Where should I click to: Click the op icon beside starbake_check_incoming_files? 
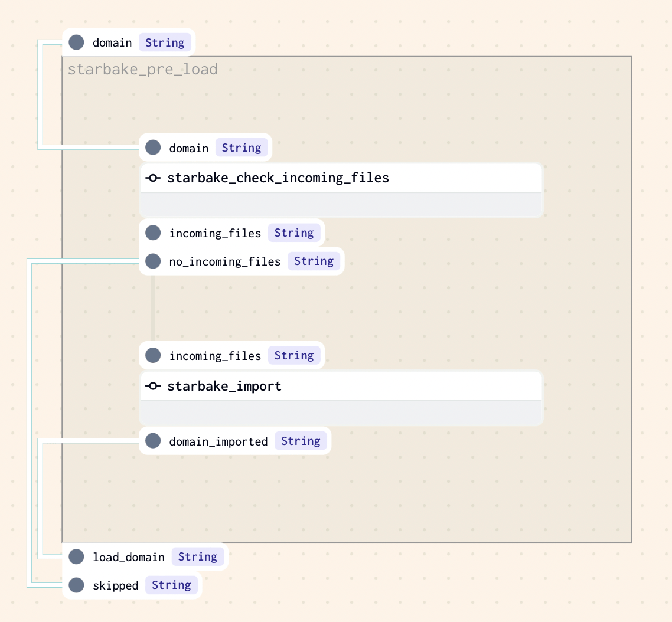coord(154,178)
